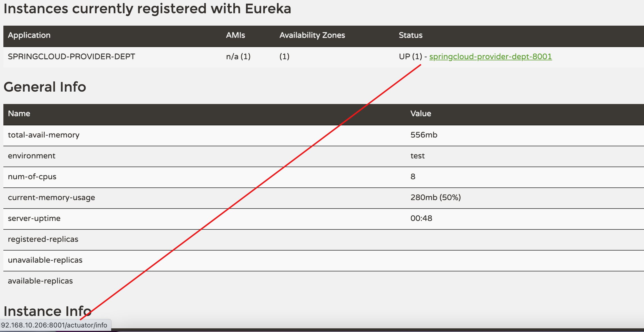
Task: Click the AMIs column header
Action: click(235, 35)
